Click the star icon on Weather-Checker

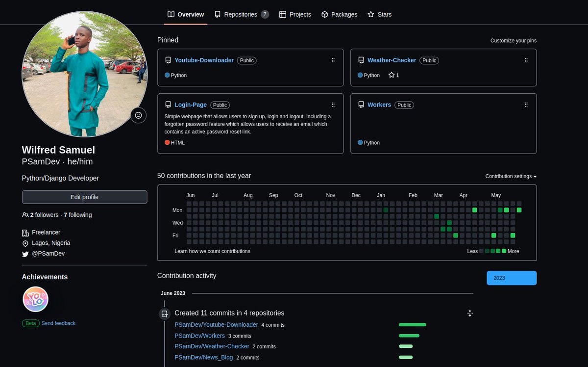(392, 75)
